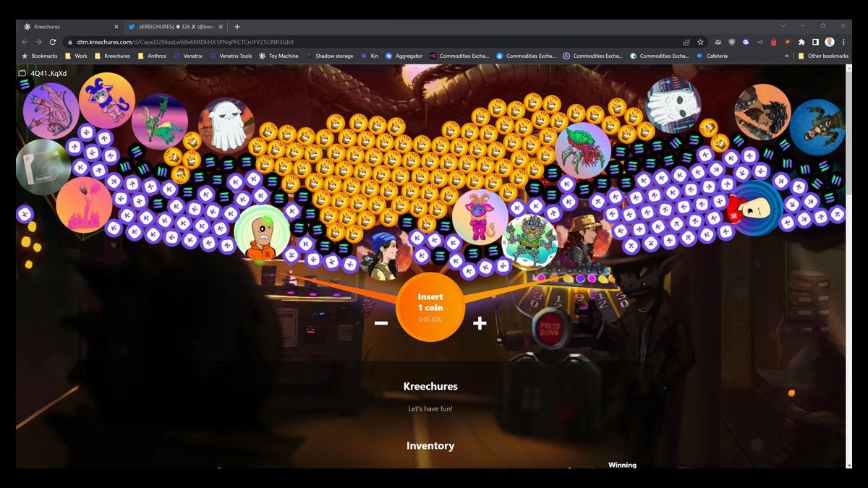Open the Chrome three-dot menu
The width and height of the screenshot is (868, 488).
[843, 42]
